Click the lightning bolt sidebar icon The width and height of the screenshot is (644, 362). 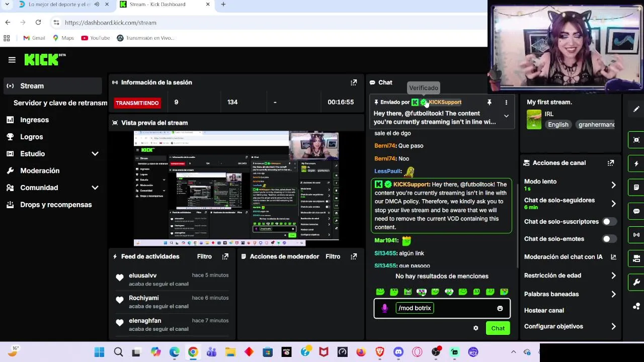(636, 163)
